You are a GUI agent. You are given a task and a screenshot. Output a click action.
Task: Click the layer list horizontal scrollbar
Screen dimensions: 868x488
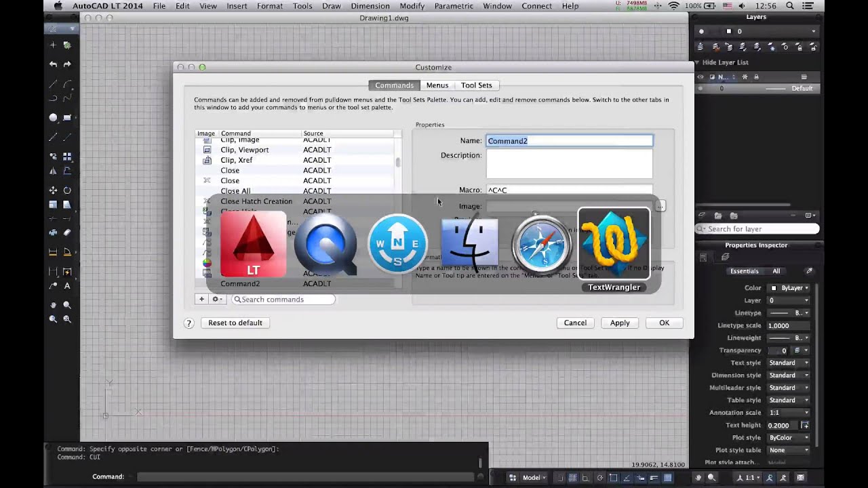744,205
